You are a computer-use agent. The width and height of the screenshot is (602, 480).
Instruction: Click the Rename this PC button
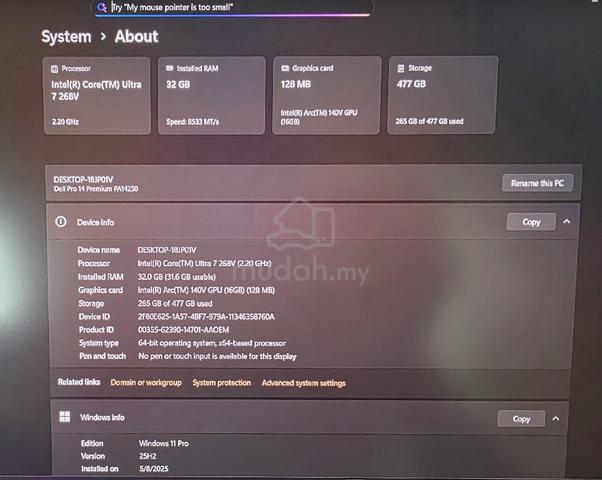(x=538, y=183)
